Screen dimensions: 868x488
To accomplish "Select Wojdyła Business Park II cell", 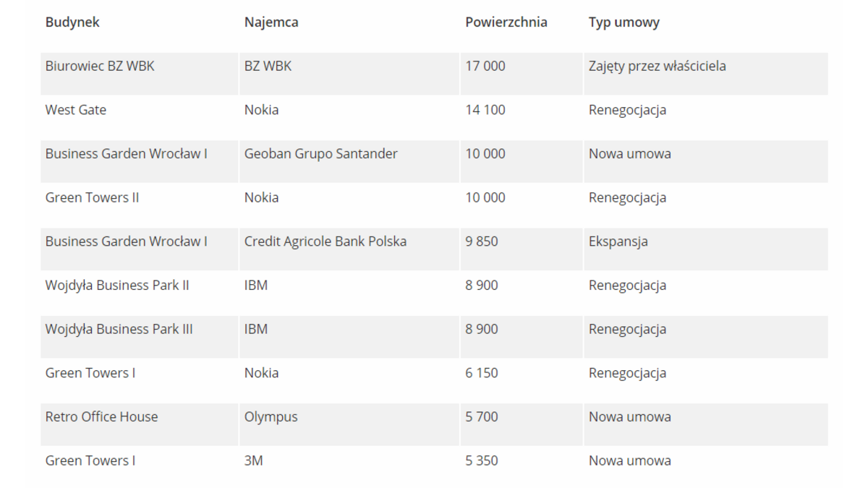I will click(117, 286).
